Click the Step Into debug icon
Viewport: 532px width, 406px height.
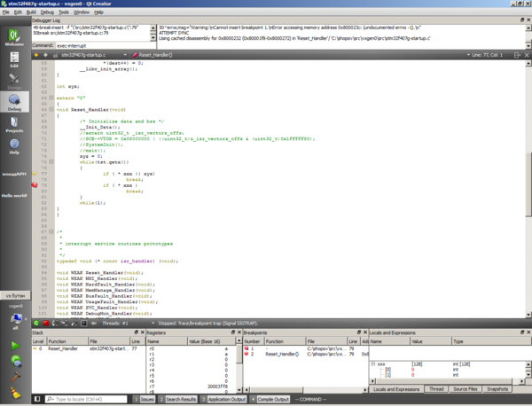tap(65, 324)
